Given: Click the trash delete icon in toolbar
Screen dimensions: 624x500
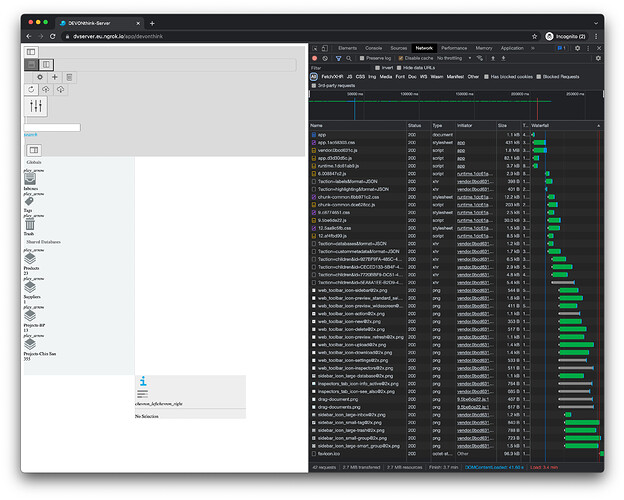Looking at the screenshot, I should pos(69,77).
